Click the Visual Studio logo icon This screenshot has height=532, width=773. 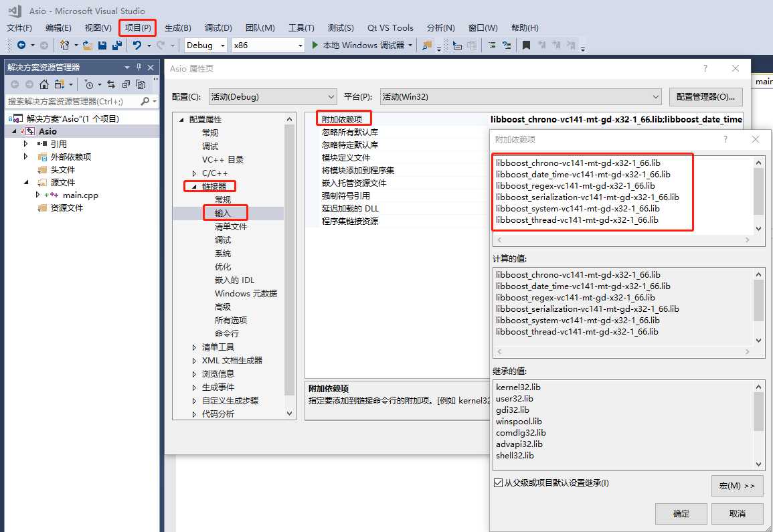[15, 10]
